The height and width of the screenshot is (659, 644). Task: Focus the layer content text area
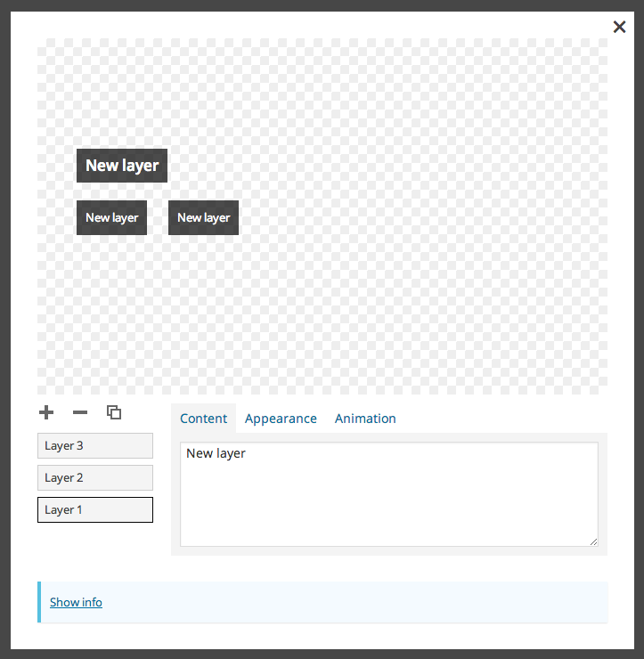[389, 494]
